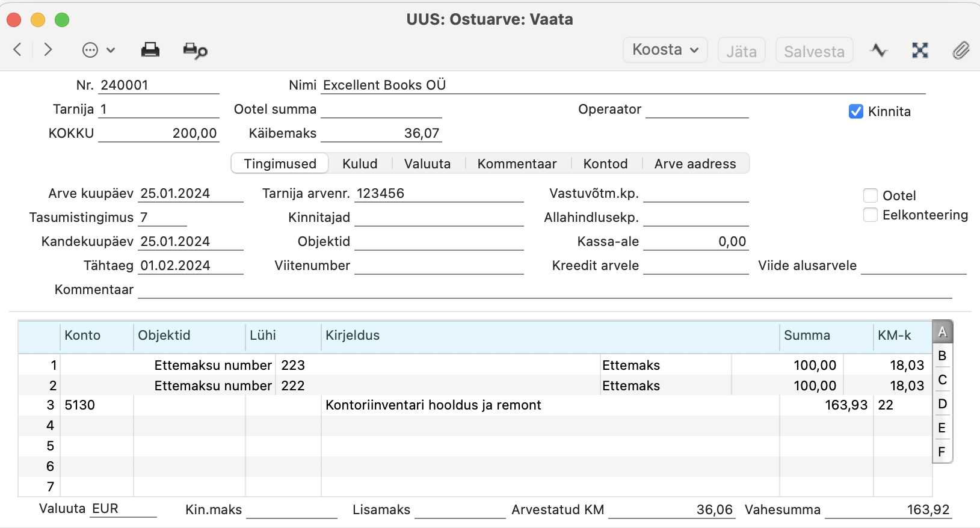Image resolution: width=980 pixels, height=528 pixels.
Task: Switch to the Kulud tab
Action: 360,164
